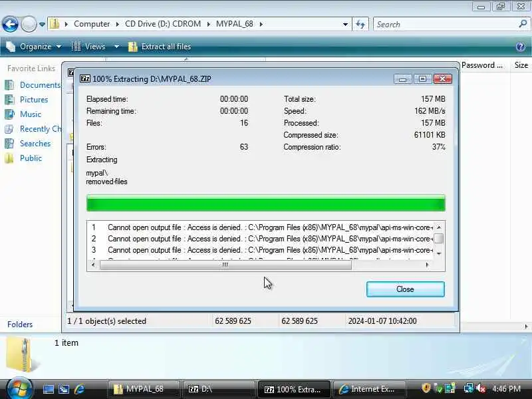
Task: Click the Computer breadcrumb in address bar
Action: coord(92,24)
